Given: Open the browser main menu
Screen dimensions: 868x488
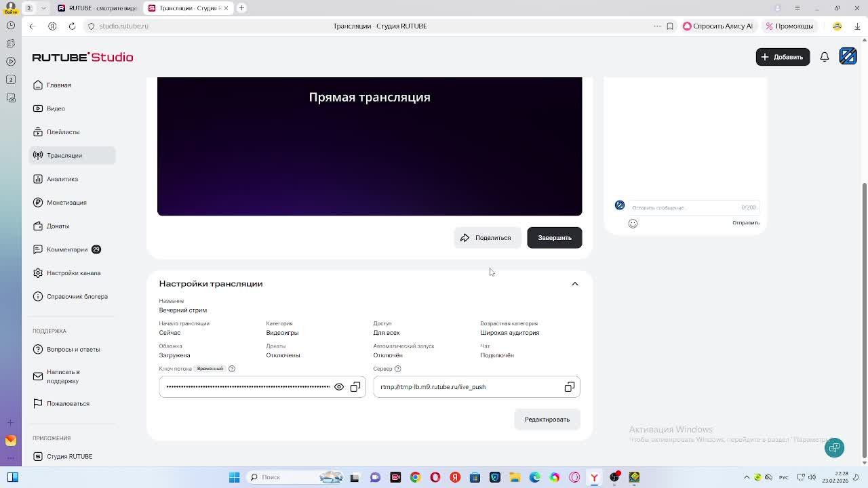Looking at the screenshot, I should 797,8.
